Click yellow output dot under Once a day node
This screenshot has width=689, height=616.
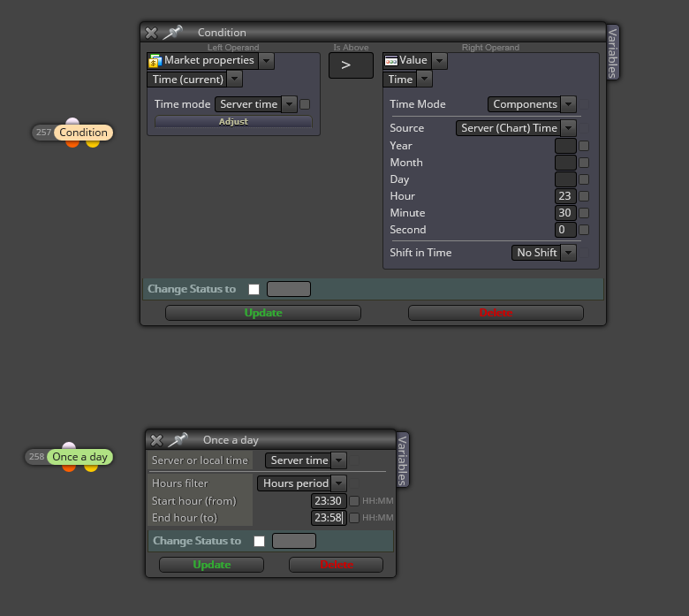[x=90, y=468]
